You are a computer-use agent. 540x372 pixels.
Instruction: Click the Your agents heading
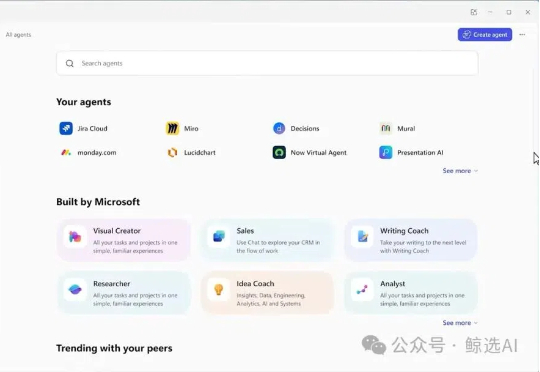point(84,102)
